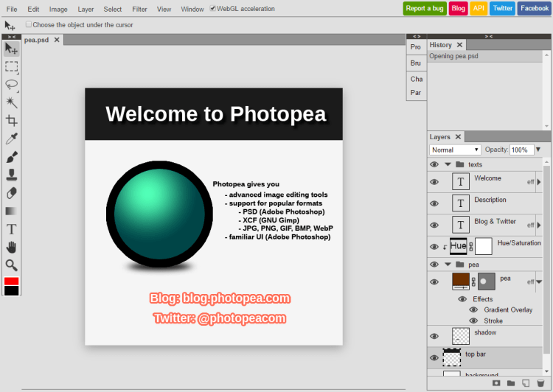Viewport: 553px width, 392px height.
Task: Click the black background color swatch
Action: [x=11, y=290]
